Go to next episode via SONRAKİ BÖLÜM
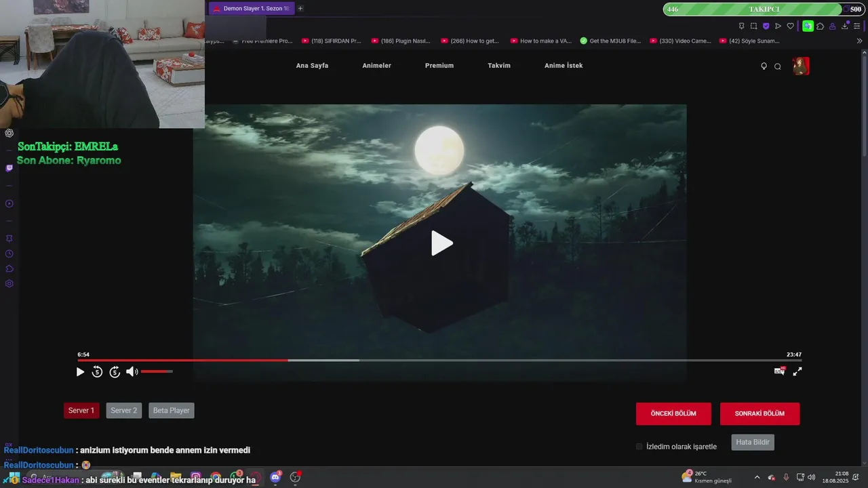Screen dimensions: 868x488 click(759, 413)
